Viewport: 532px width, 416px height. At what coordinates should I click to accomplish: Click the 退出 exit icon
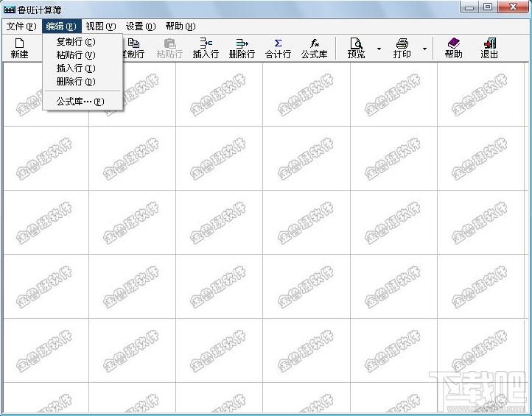click(x=489, y=43)
